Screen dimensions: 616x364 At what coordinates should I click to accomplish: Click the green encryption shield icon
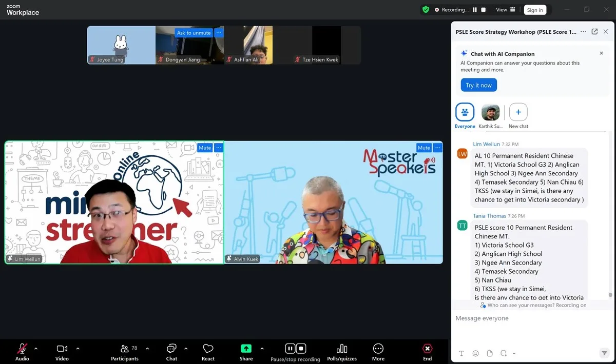[426, 9]
